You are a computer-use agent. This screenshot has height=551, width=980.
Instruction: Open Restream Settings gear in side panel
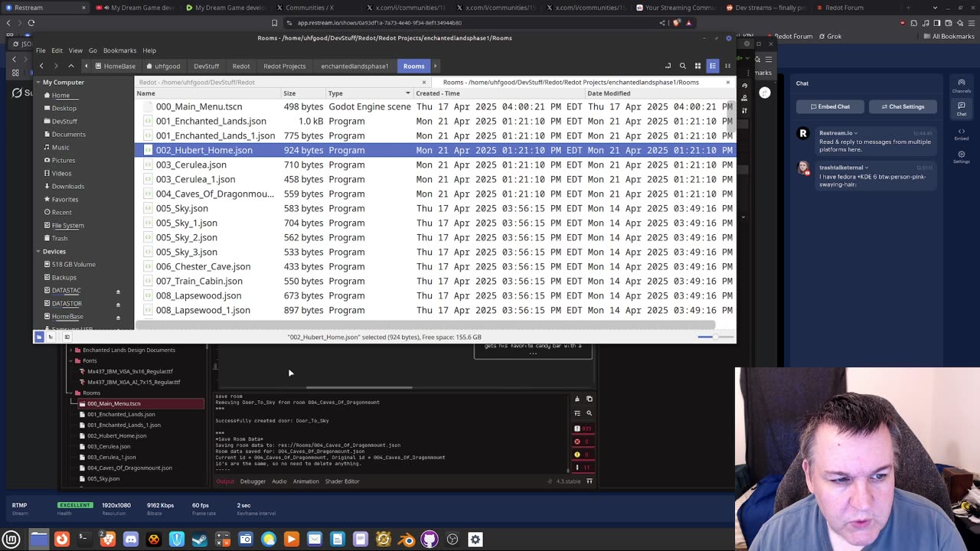962,157
